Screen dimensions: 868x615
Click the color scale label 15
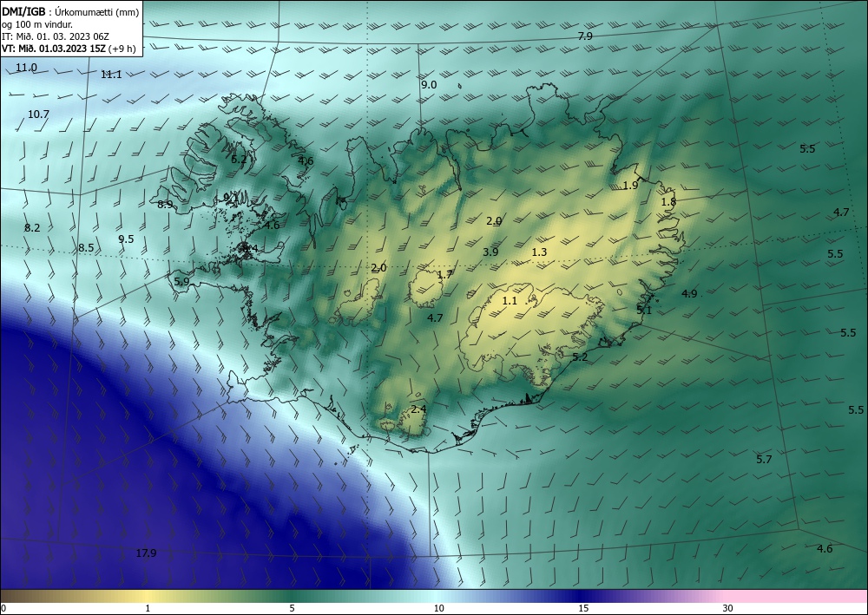coord(583,609)
